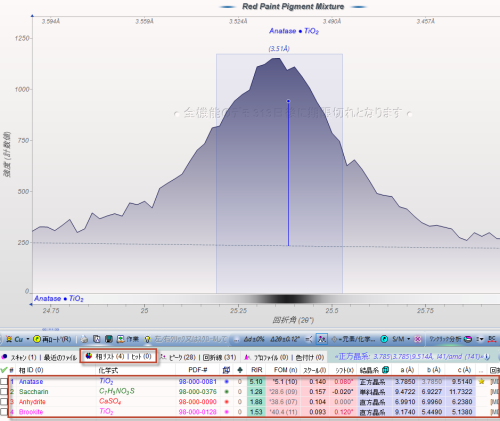Sort by the 化学式 column header
500x421 pixels.
click(x=108, y=370)
